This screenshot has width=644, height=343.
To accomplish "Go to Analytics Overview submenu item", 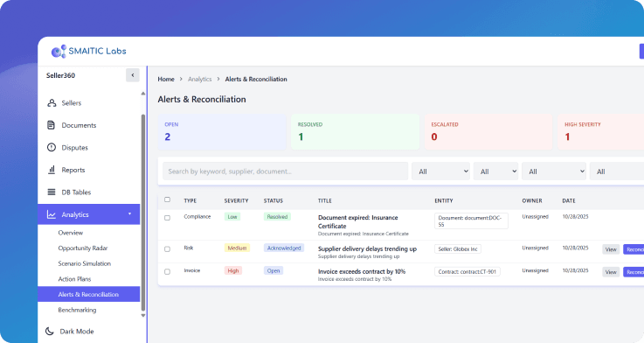I will coord(71,233).
